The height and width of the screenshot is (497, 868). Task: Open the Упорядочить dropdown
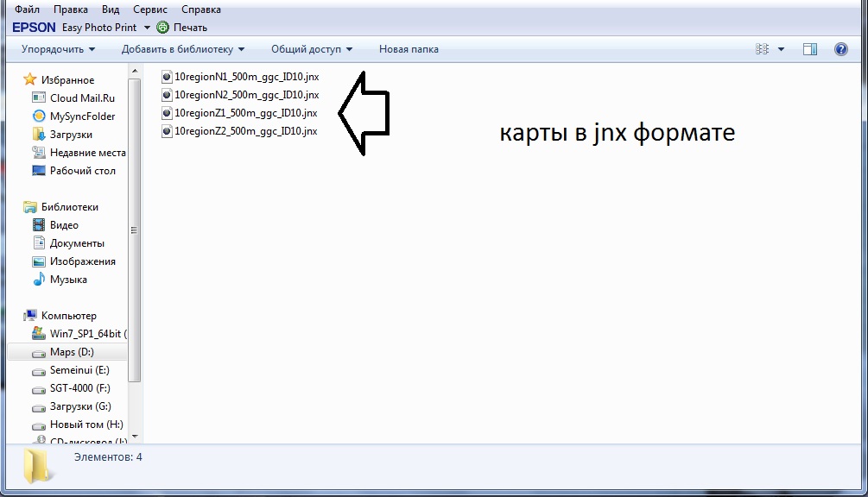click(x=58, y=49)
